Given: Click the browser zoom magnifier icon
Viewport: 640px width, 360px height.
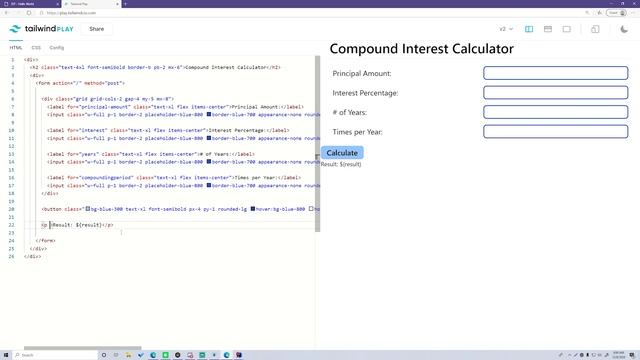Looking at the screenshot, I should 587,13.
